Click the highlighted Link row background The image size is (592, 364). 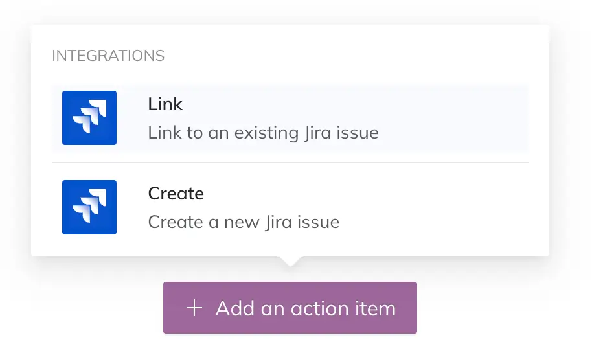pyautogui.click(x=453, y=118)
